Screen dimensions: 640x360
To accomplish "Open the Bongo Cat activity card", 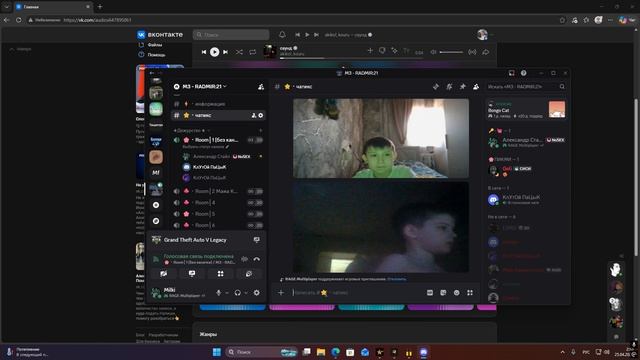I will [x=527, y=110].
